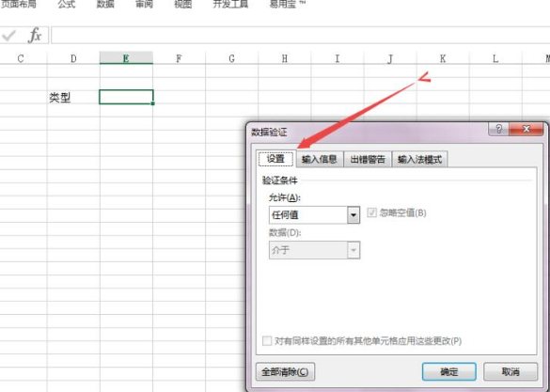The height and width of the screenshot is (392, 550).
Task: Open the 允许(A) dropdown showing 任何值
Action: pos(314,215)
